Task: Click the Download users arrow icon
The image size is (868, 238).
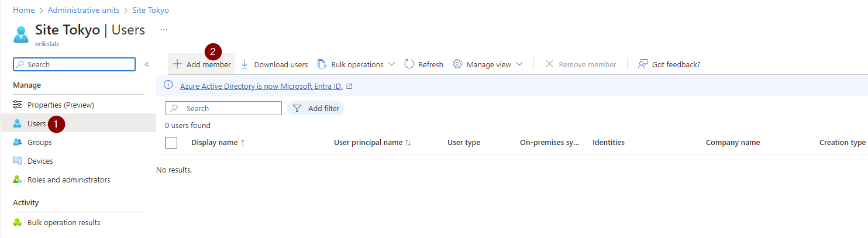Action: point(244,64)
